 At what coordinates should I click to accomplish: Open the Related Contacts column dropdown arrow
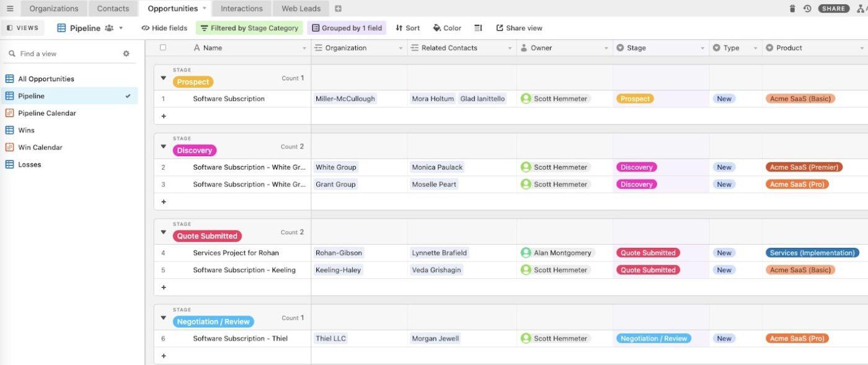coord(510,48)
